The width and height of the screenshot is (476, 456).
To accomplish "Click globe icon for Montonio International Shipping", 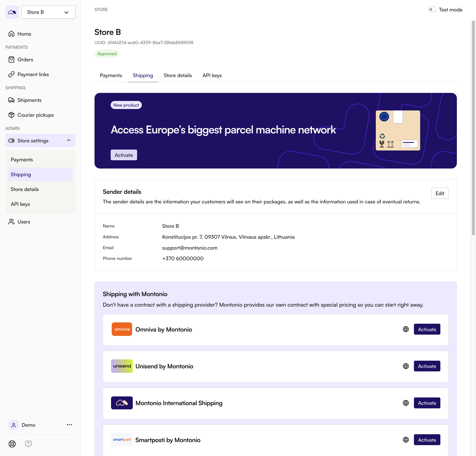I will click(405, 403).
